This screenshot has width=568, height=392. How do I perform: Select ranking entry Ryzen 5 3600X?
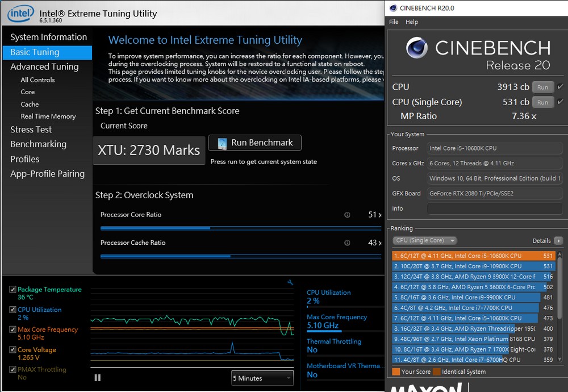coord(474,287)
